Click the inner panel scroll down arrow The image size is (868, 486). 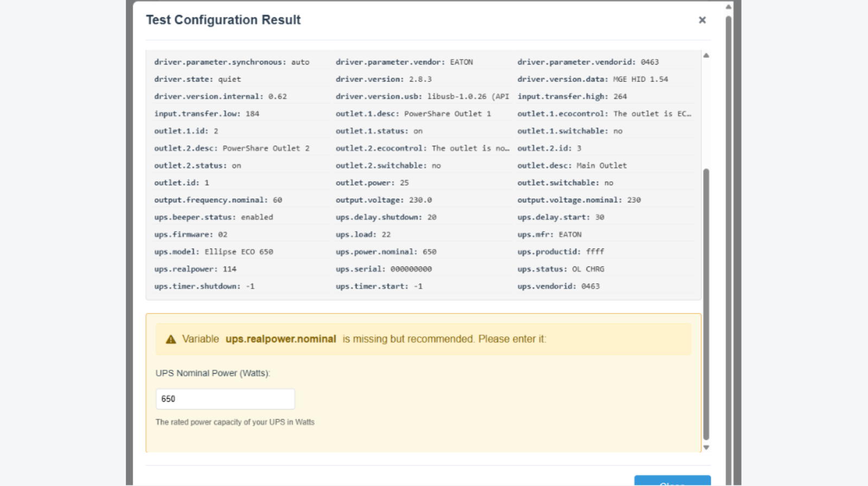tap(706, 447)
